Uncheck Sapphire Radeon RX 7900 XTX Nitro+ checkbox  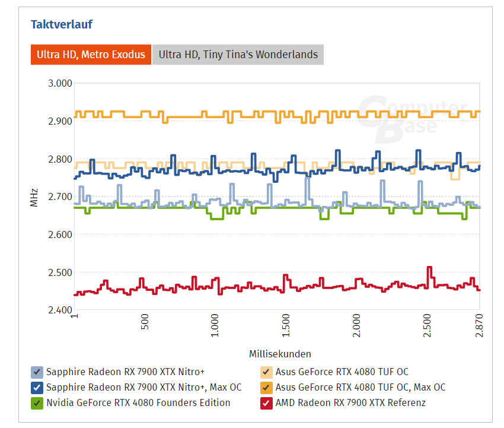click(37, 372)
